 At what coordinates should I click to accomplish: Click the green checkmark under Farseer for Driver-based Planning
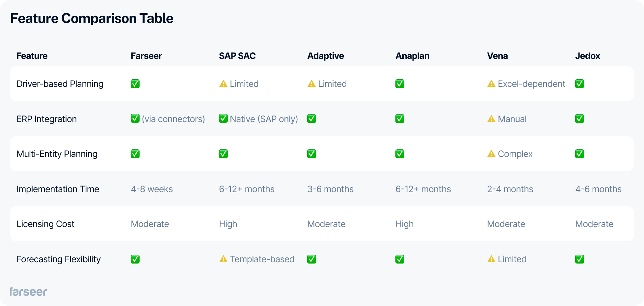coord(135,84)
